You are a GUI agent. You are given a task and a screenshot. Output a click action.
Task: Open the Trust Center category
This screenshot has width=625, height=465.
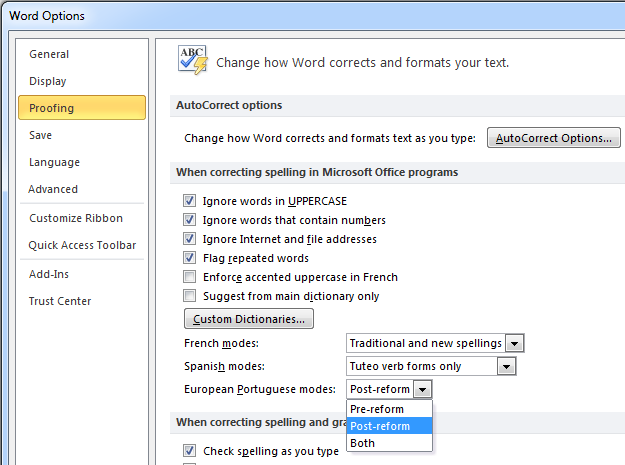(60, 301)
